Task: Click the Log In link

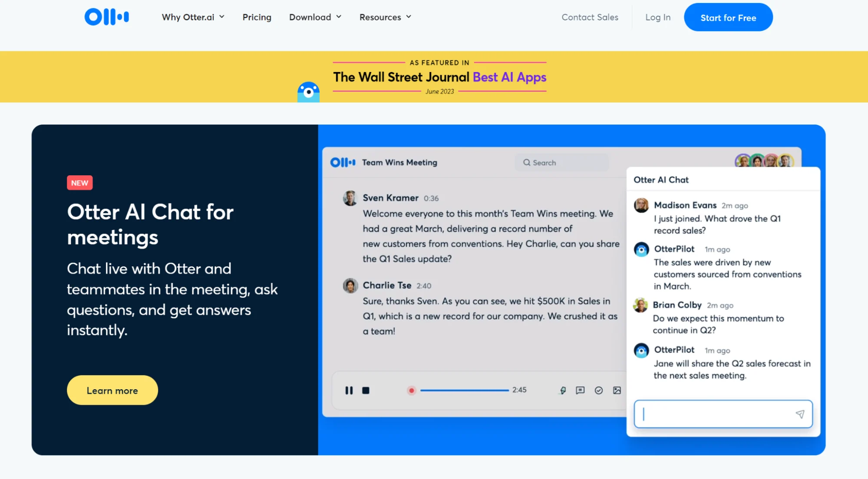Action: (657, 17)
